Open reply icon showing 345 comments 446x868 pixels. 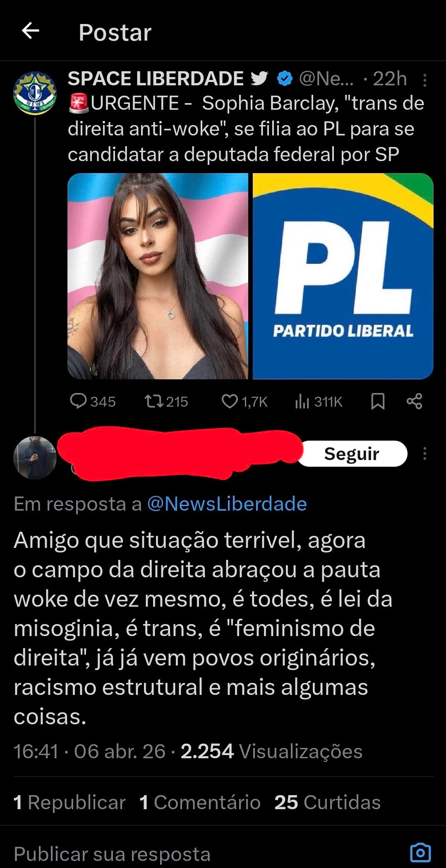point(93,401)
